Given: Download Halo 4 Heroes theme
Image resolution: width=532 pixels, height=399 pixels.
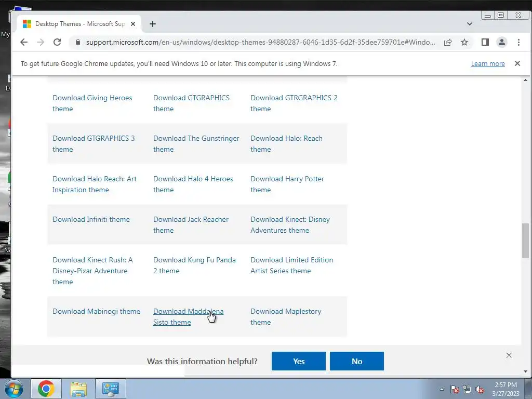Looking at the screenshot, I should tap(193, 184).
